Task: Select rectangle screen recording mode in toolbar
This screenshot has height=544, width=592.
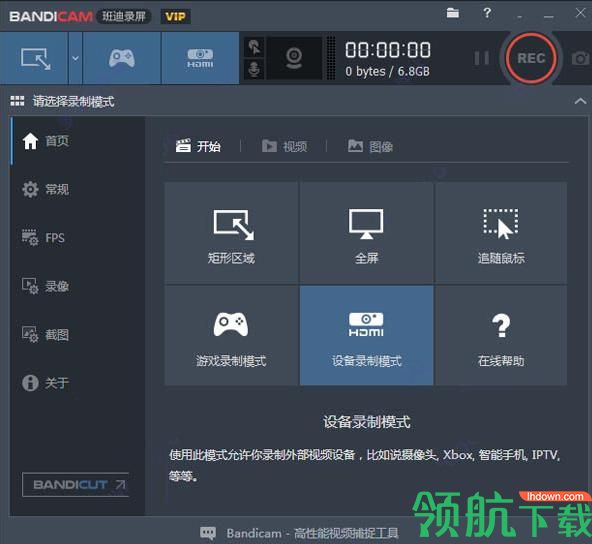Action: pyautogui.click(x=34, y=58)
